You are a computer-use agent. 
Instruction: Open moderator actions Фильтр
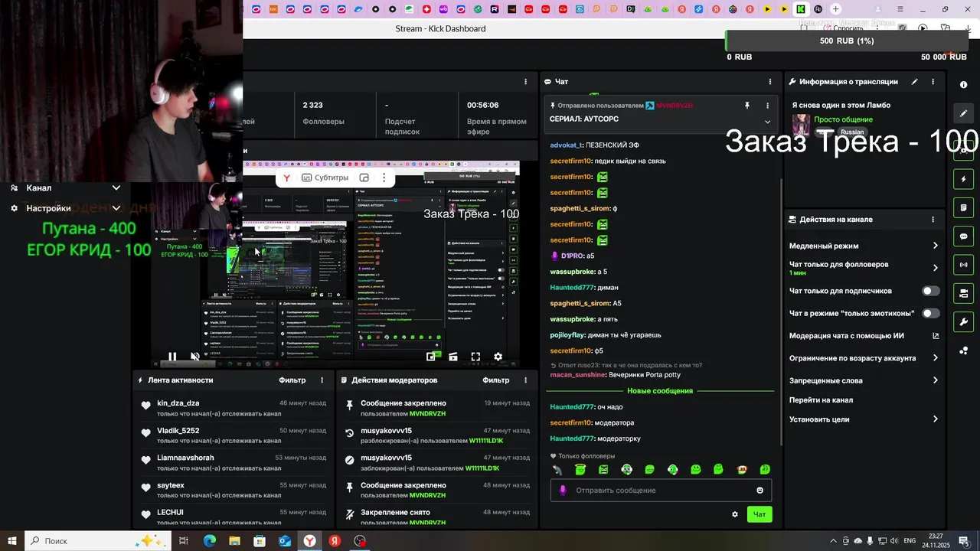pos(496,380)
